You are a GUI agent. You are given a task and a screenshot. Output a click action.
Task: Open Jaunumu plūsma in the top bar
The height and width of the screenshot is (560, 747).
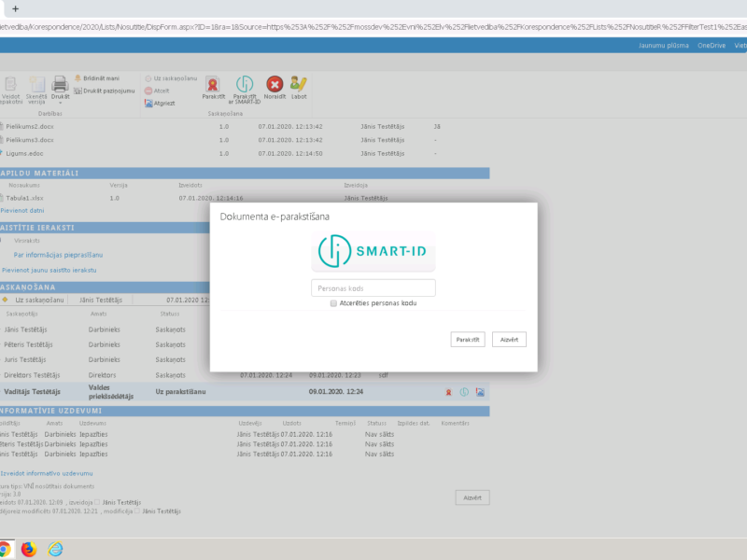664,46
